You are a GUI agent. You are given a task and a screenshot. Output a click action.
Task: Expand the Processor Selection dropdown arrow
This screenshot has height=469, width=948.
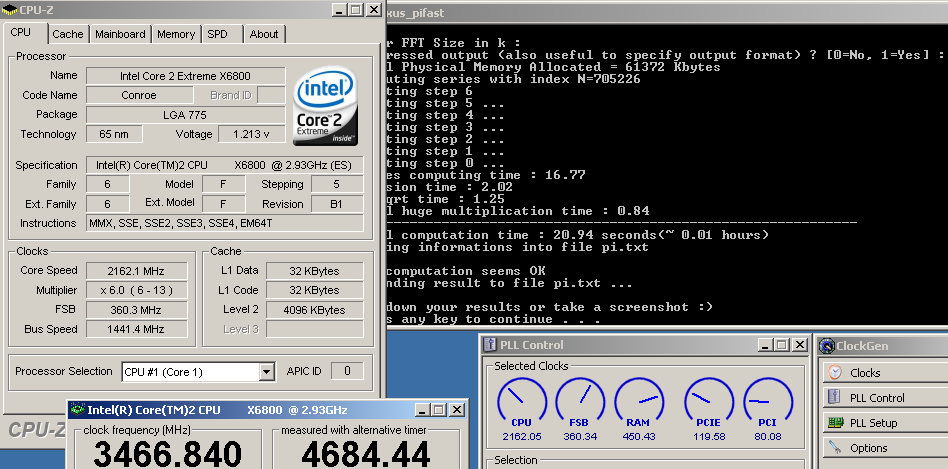267,372
